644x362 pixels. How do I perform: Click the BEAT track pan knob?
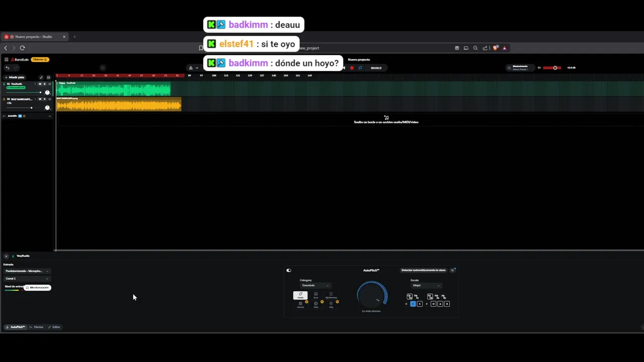47,108
